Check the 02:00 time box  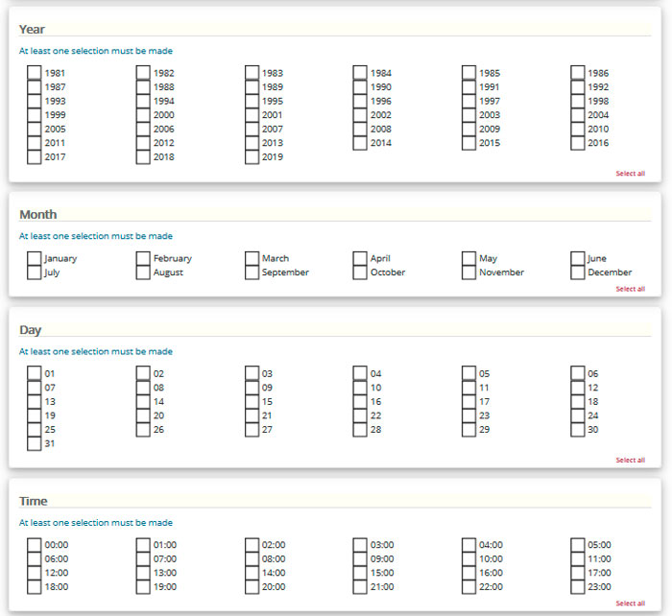(252, 544)
